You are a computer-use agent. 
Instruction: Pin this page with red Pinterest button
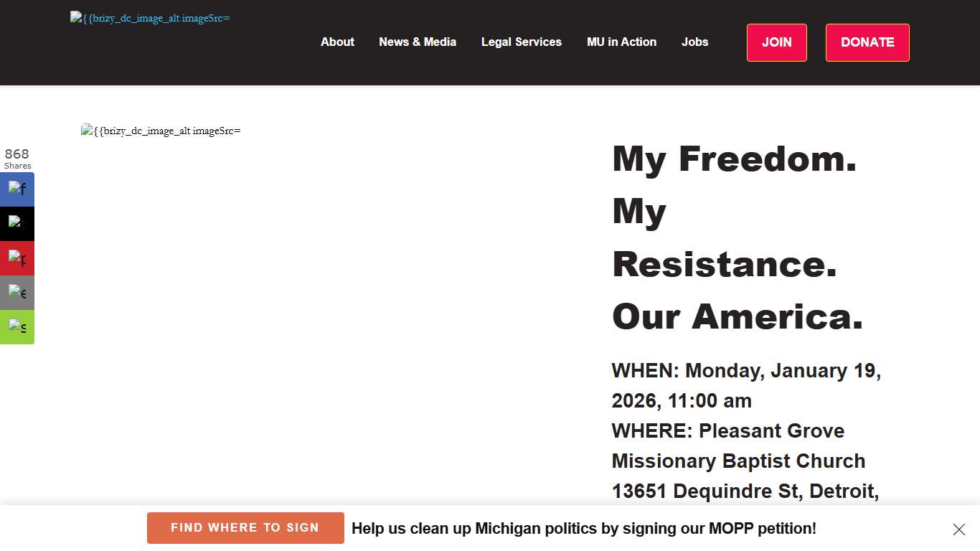17,258
